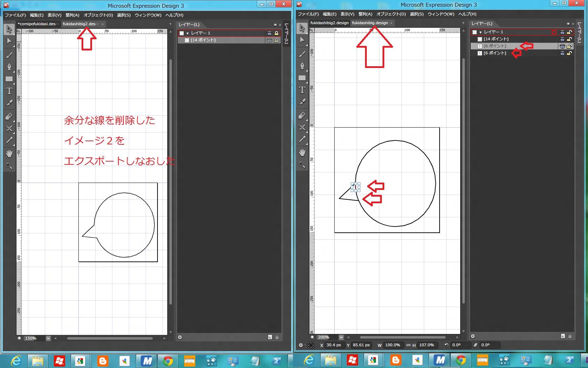
Task: Open Internet Explorer from the left taskbar
Action: point(16,361)
